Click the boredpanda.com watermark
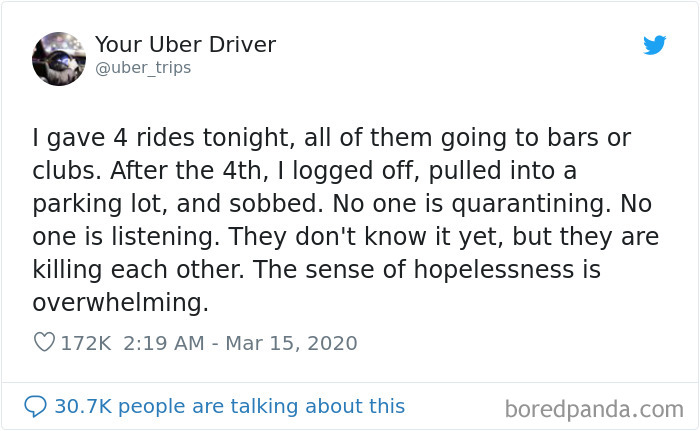 (x=593, y=409)
